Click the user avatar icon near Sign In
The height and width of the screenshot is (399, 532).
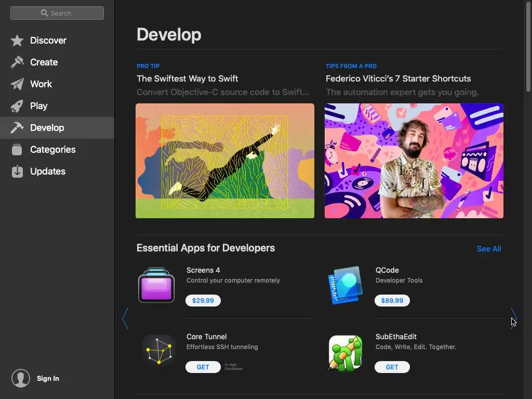pos(21,378)
